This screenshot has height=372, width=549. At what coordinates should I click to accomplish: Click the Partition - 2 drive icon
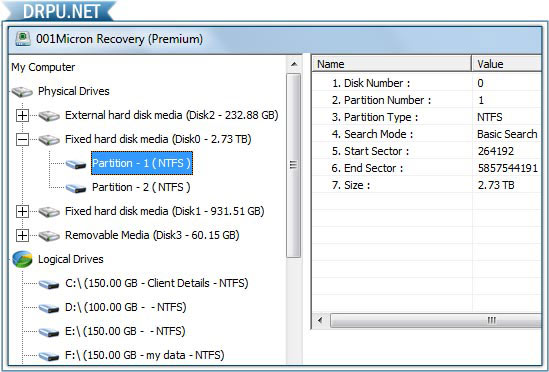[76, 188]
